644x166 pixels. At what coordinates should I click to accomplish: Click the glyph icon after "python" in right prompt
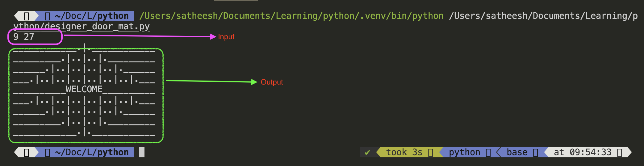pos(488,152)
